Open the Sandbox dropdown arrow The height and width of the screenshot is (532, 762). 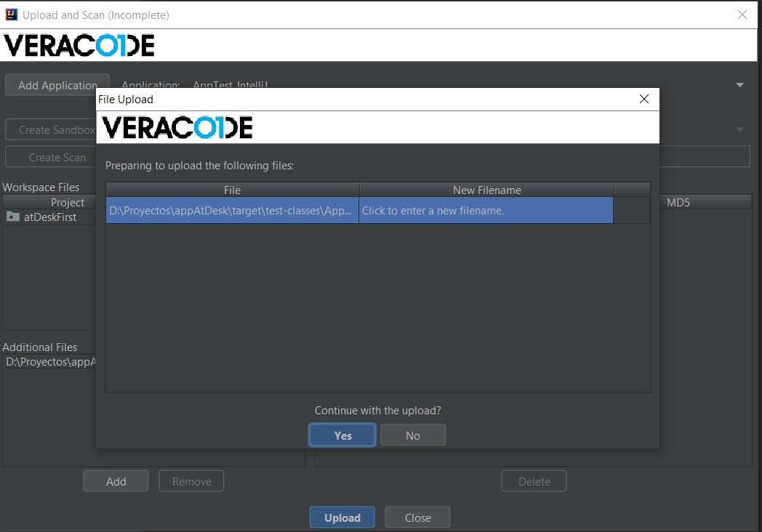click(x=739, y=129)
